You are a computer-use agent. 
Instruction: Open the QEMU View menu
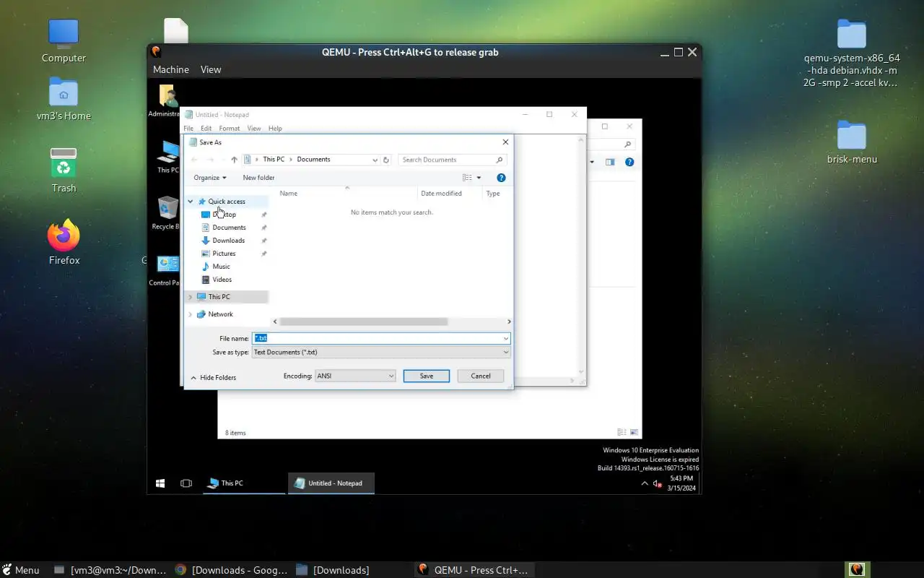click(x=211, y=69)
